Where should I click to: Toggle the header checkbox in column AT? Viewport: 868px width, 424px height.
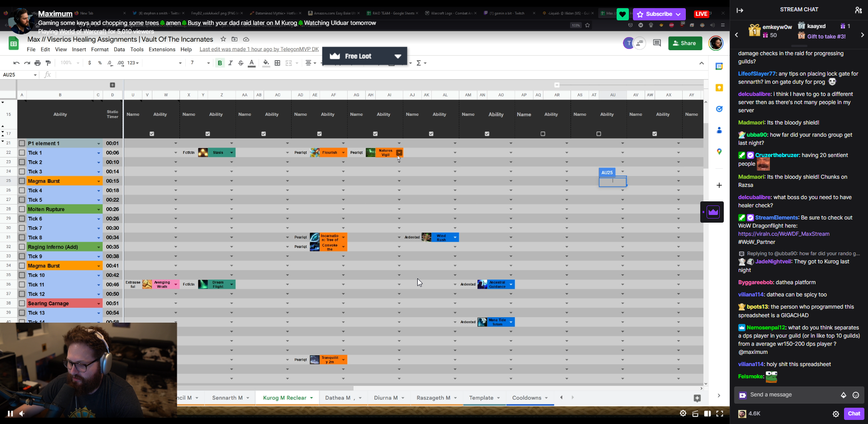(599, 134)
